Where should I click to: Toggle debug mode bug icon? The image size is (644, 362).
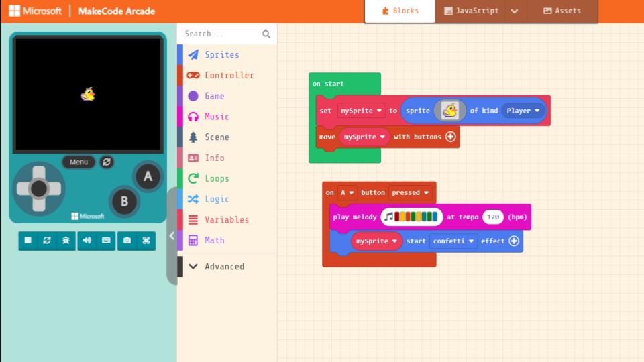66,241
